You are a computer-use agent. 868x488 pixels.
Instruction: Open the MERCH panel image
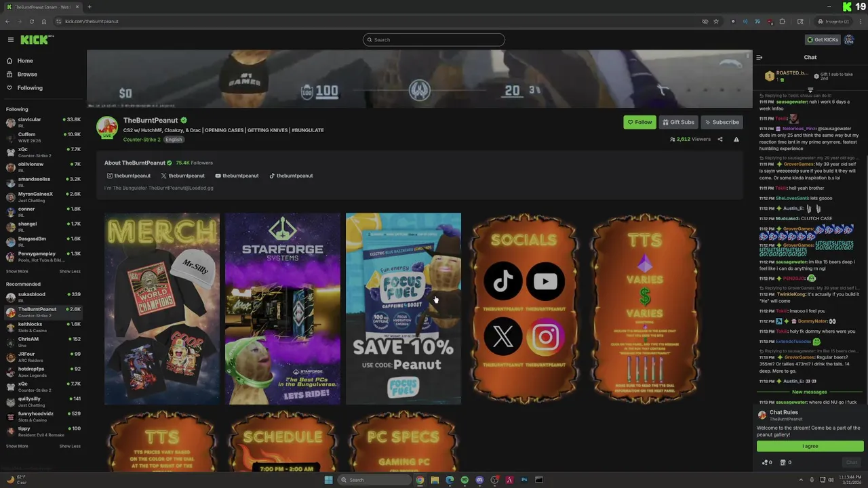point(162,309)
